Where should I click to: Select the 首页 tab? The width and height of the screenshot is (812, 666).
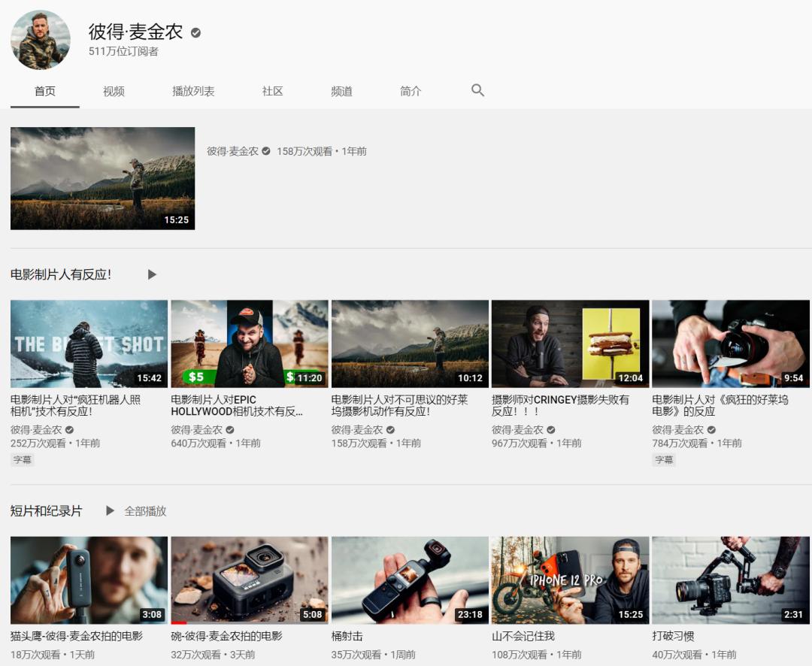click(x=45, y=90)
